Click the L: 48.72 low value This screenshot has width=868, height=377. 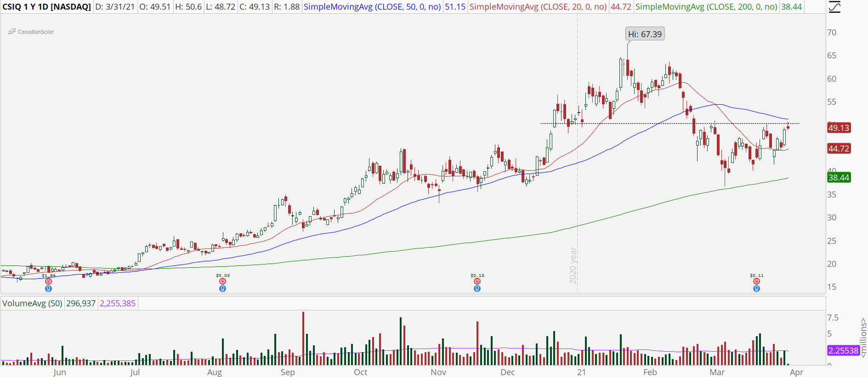tap(221, 7)
